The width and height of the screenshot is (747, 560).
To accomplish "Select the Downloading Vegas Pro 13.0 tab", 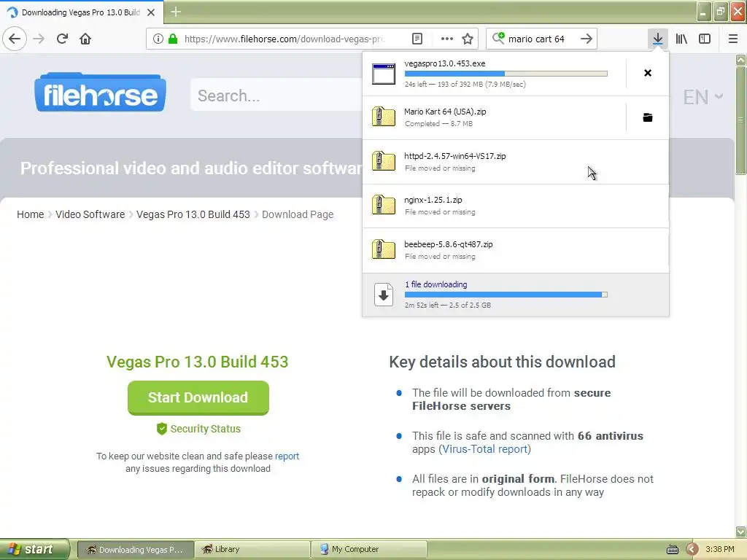I will [82, 12].
